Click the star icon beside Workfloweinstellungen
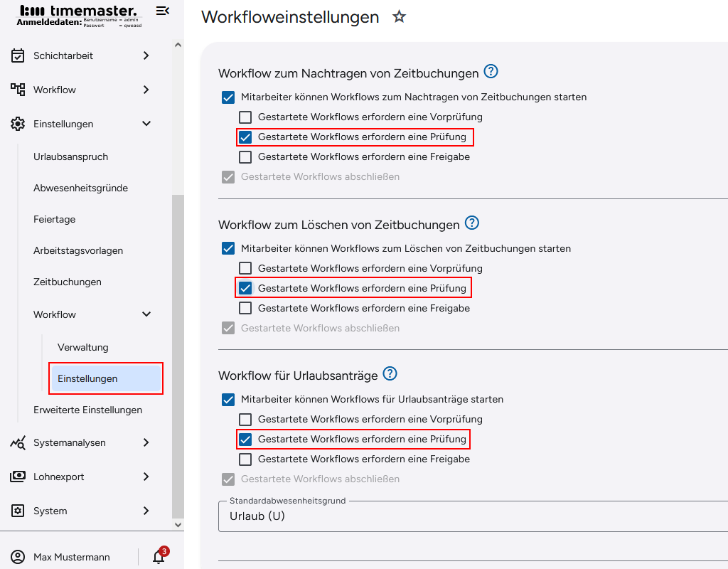 click(x=399, y=17)
